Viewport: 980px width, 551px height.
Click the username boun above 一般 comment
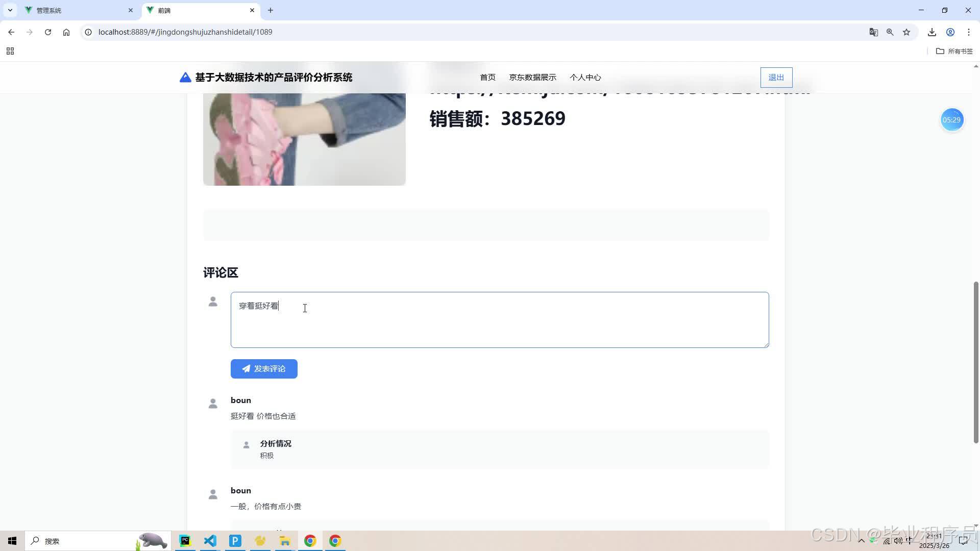241,491
